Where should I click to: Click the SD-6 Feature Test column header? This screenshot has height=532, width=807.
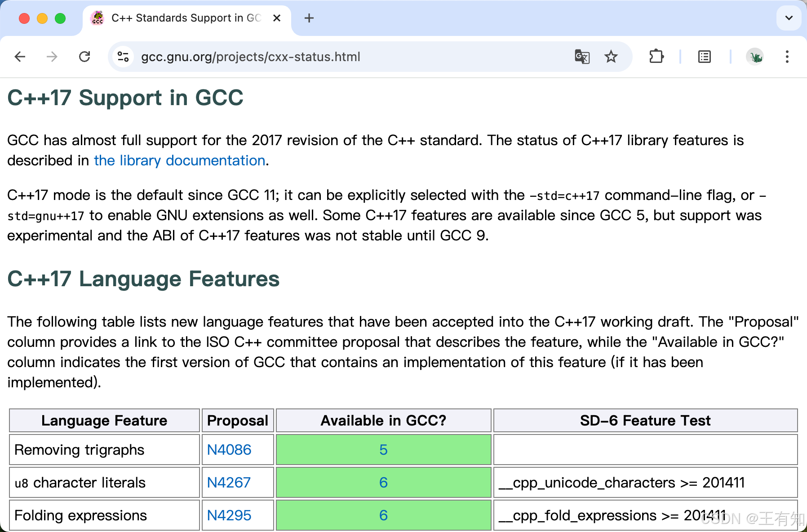click(x=645, y=421)
